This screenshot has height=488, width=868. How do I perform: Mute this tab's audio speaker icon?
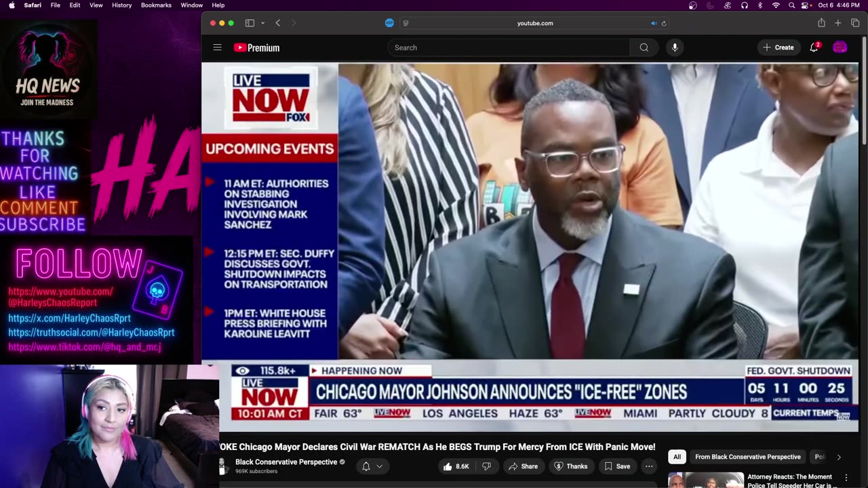(654, 23)
